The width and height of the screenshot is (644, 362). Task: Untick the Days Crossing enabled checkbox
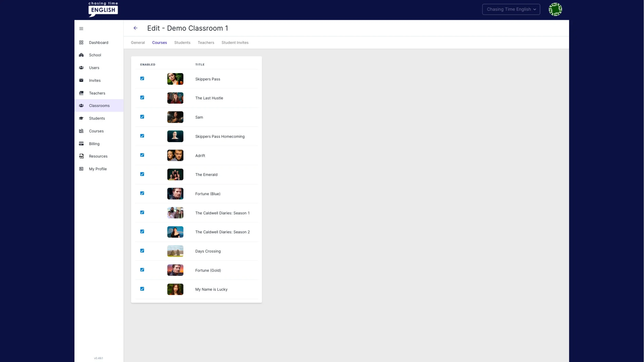pyautogui.click(x=142, y=251)
